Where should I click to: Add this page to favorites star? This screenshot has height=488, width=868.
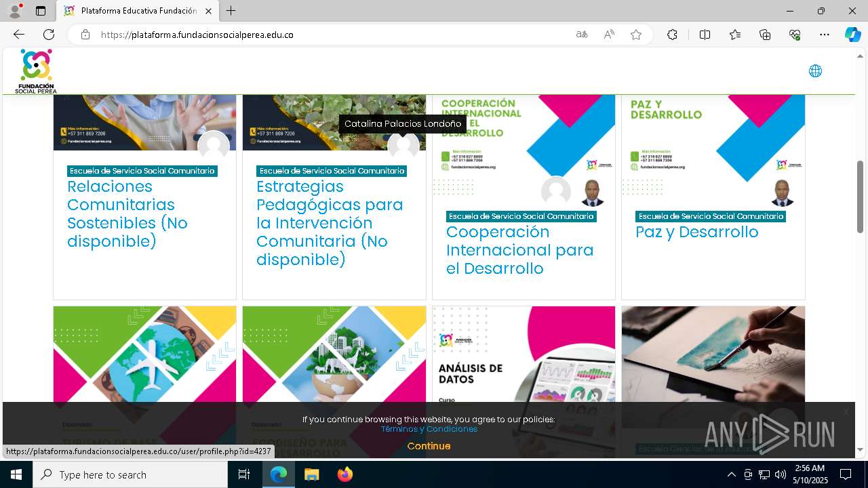pyautogui.click(x=636, y=35)
